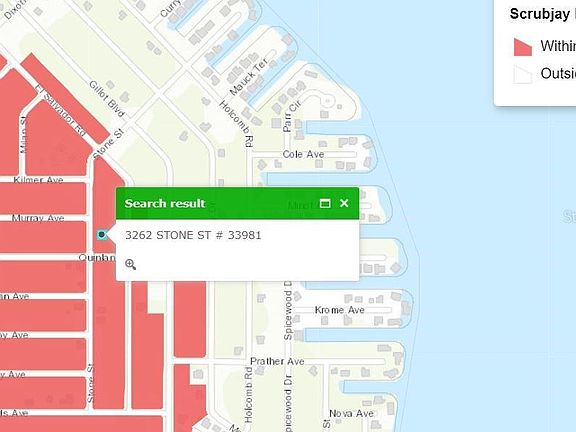576x432 pixels.
Task: Click the Parr Cir street label
Action: (x=292, y=116)
